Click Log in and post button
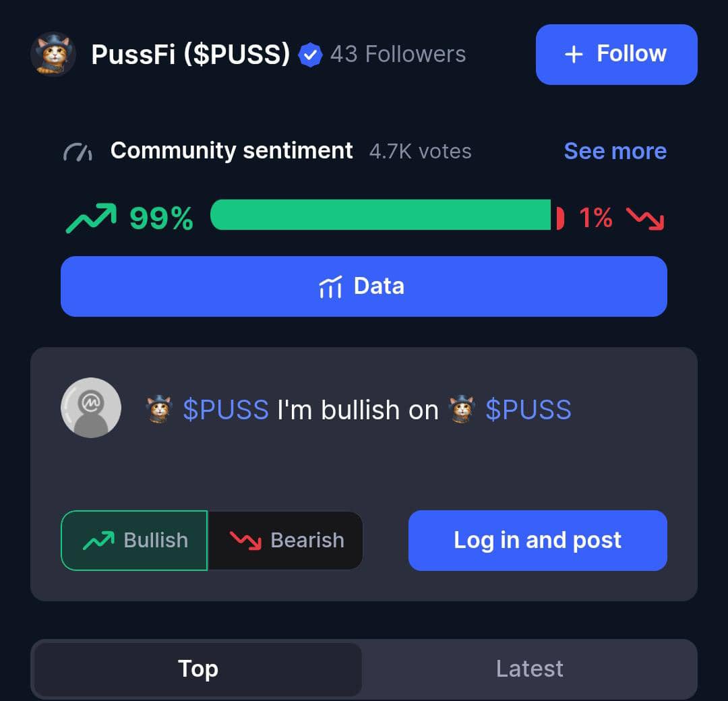 (538, 541)
